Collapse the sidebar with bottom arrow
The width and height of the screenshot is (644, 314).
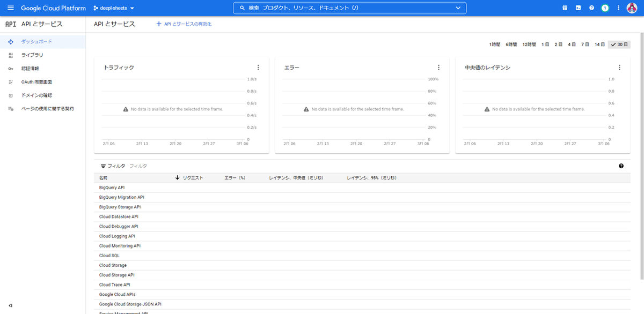(11, 305)
